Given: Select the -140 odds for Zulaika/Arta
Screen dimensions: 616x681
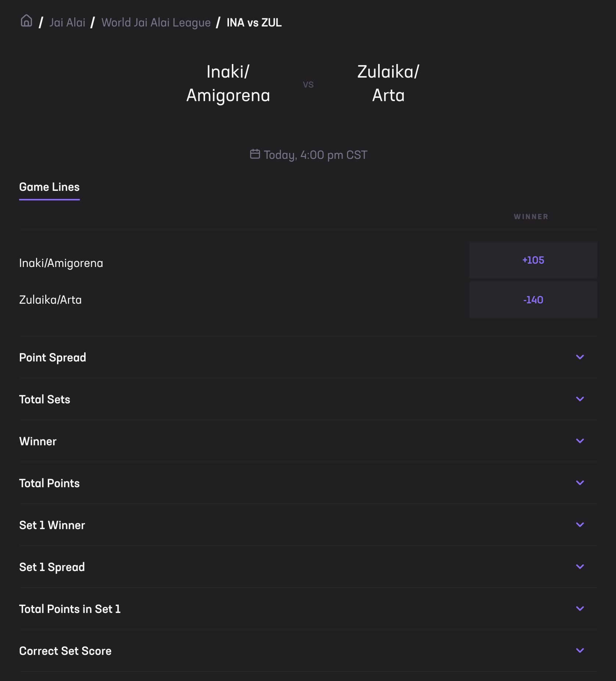Looking at the screenshot, I should 533,300.
